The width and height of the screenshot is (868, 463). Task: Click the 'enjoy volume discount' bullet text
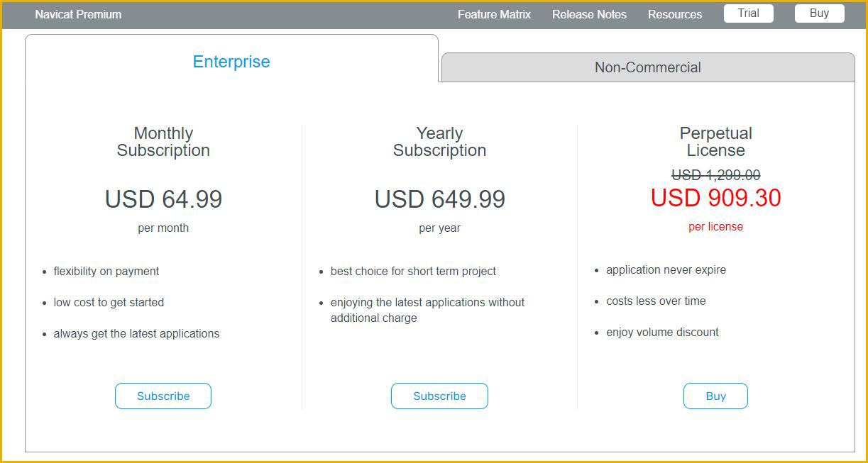click(662, 332)
